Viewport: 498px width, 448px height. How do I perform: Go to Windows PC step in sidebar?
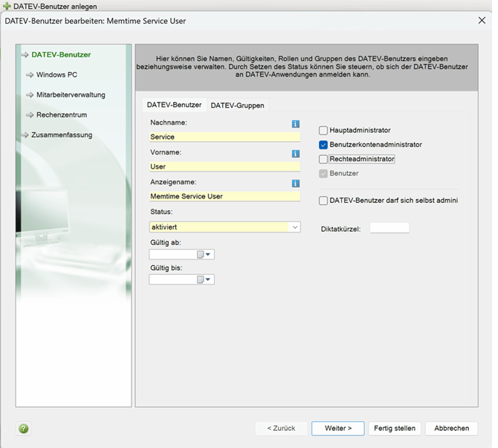[x=56, y=74]
